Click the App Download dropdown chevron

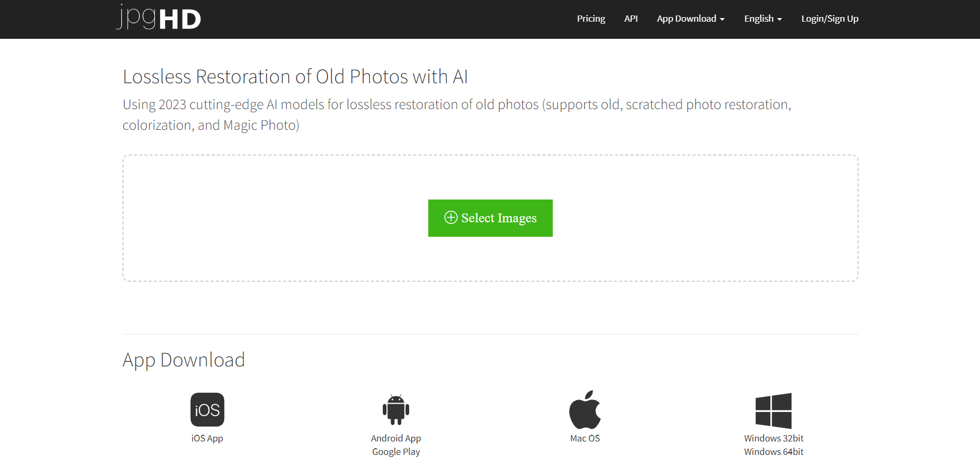[722, 20]
